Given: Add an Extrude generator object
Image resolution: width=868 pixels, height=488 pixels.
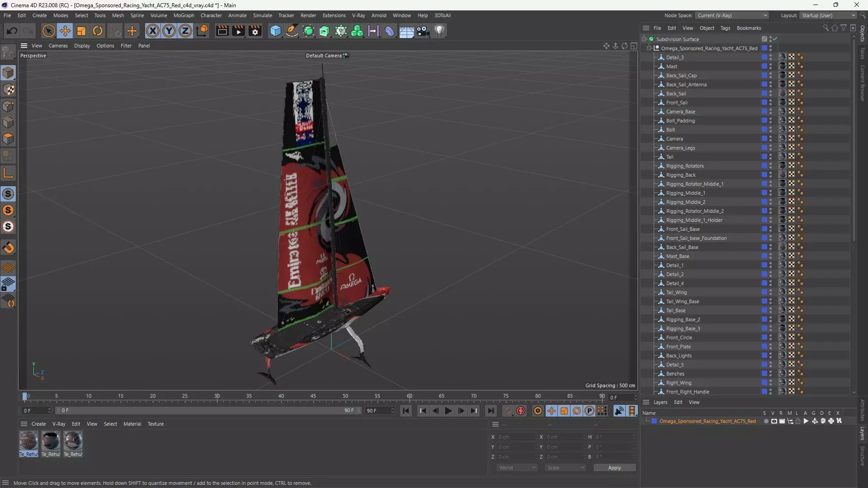Looking at the screenshot, I should 325,31.
